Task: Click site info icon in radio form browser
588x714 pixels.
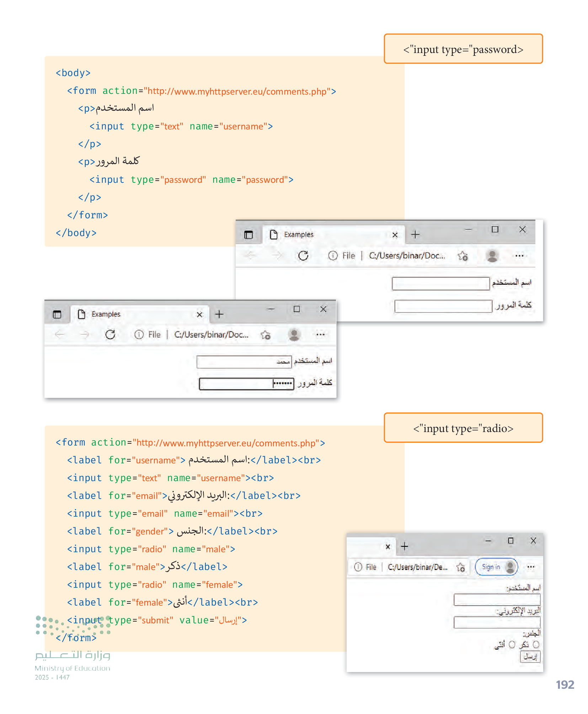Action: click(x=358, y=567)
